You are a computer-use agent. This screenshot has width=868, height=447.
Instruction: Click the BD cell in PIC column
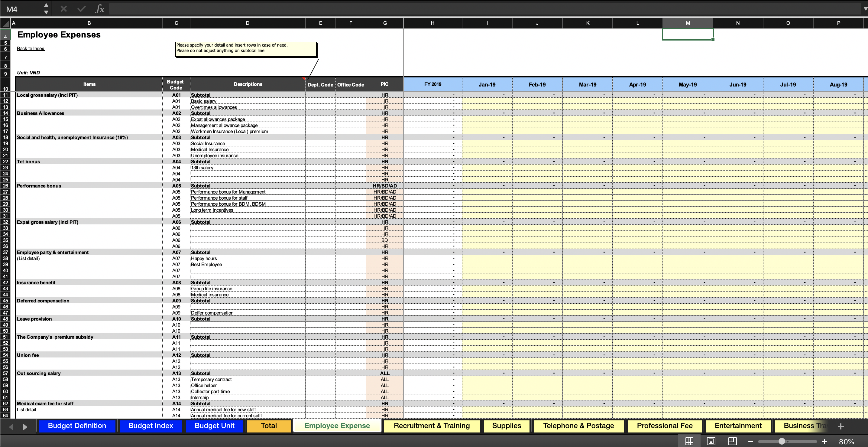click(384, 240)
